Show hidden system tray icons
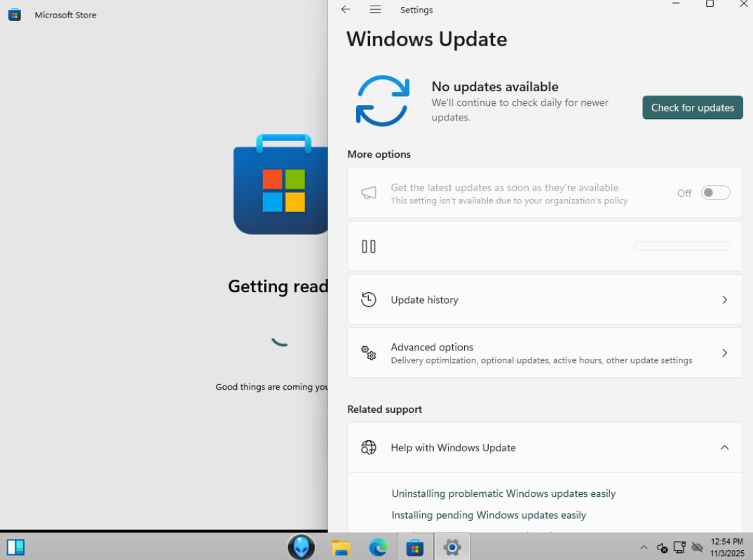Viewport: 753px width, 560px height. (644, 547)
